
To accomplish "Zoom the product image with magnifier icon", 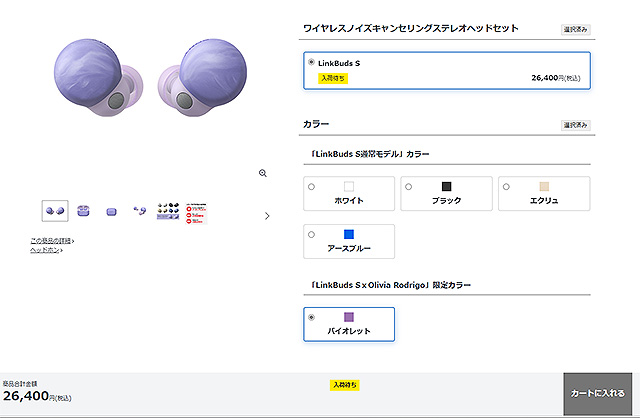I will (x=263, y=173).
